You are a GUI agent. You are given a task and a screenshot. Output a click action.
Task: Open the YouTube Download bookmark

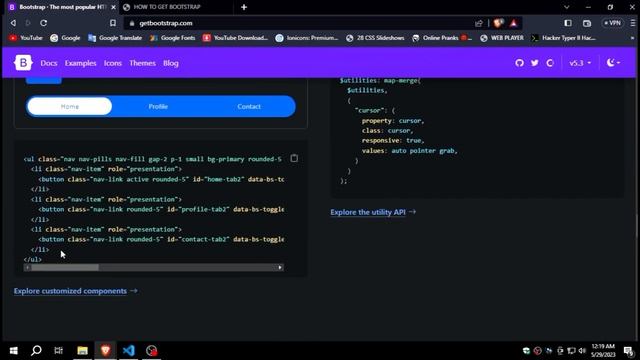(x=236, y=38)
